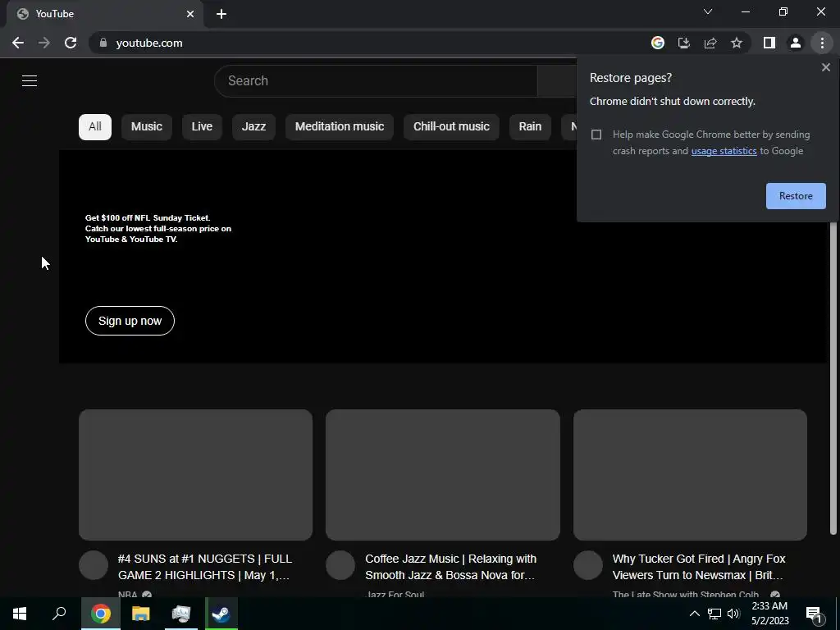Open the Windows notification center
Viewport: 840px width, 630px height.
coord(814,614)
